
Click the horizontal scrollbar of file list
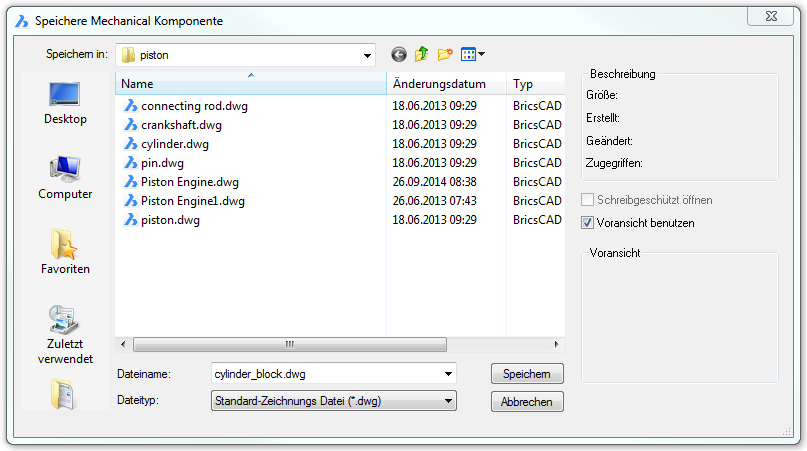(289, 344)
